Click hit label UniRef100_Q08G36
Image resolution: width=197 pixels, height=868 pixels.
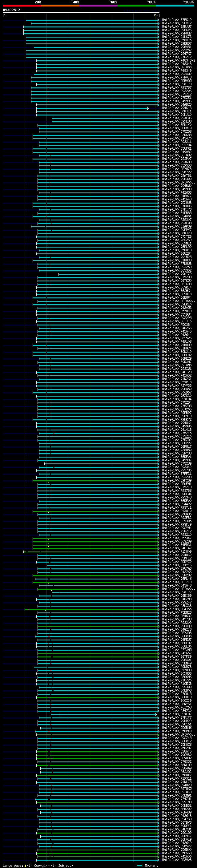coord(176,514)
